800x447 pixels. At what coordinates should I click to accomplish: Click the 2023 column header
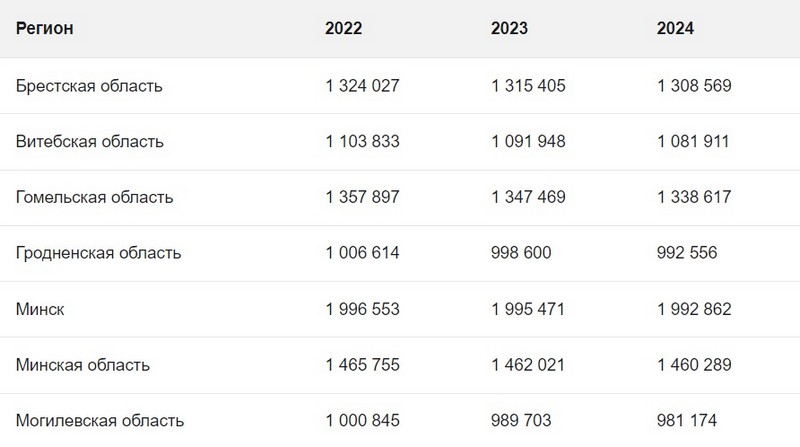509,29
